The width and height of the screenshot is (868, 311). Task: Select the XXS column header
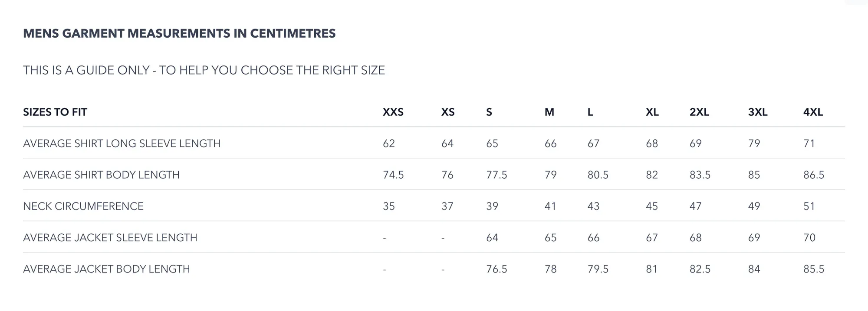click(x=393, y=112)
